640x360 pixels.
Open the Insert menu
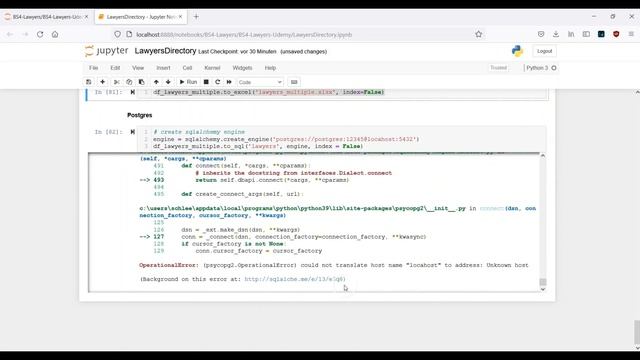pyautogui.click(x=163, y=68)
